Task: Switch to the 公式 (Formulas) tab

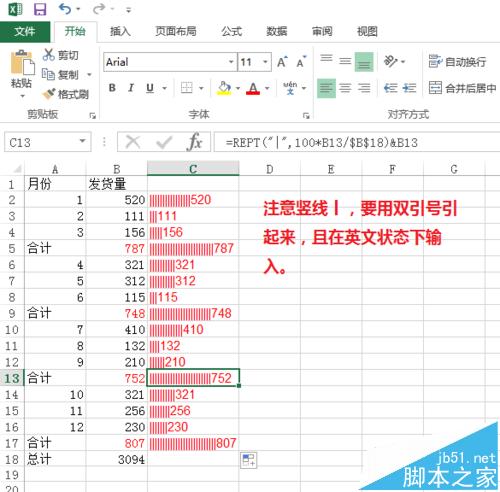Action: (232, 32)
